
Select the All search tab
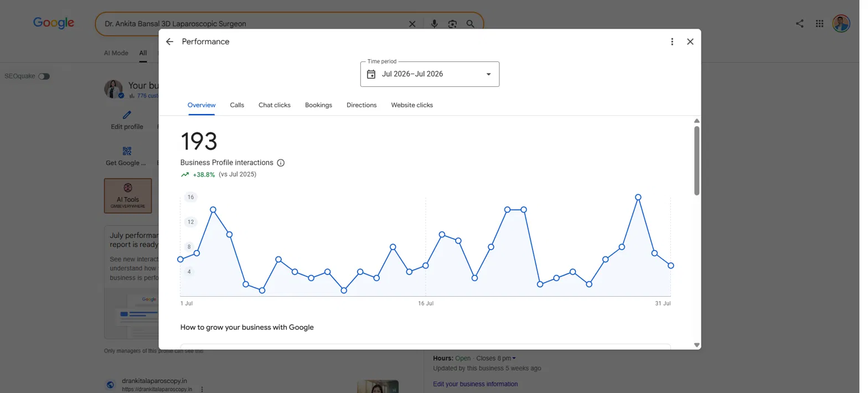tap(143, 53)
